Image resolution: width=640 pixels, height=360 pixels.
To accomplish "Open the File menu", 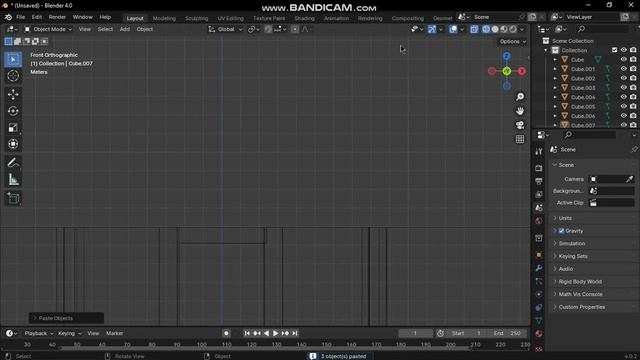I will (20, 17).
